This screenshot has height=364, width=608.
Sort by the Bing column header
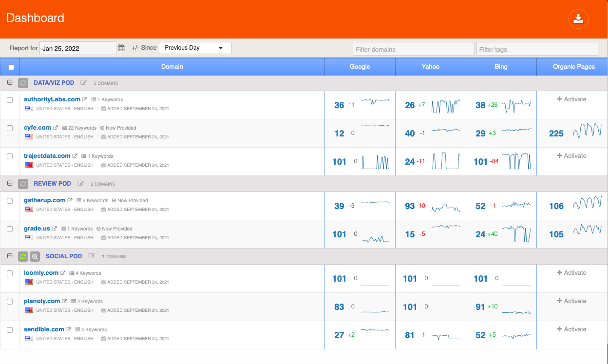tap(501, 67)
